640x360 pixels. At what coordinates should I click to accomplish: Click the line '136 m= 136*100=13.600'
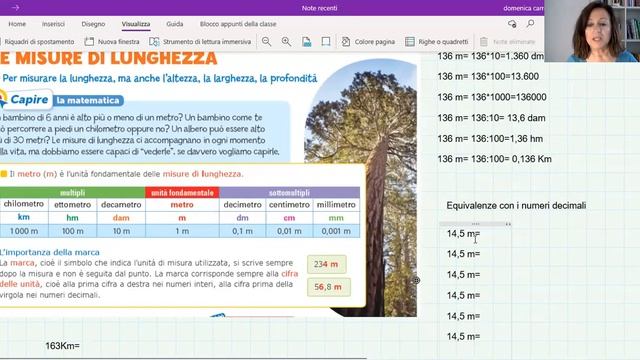point(488,76)
